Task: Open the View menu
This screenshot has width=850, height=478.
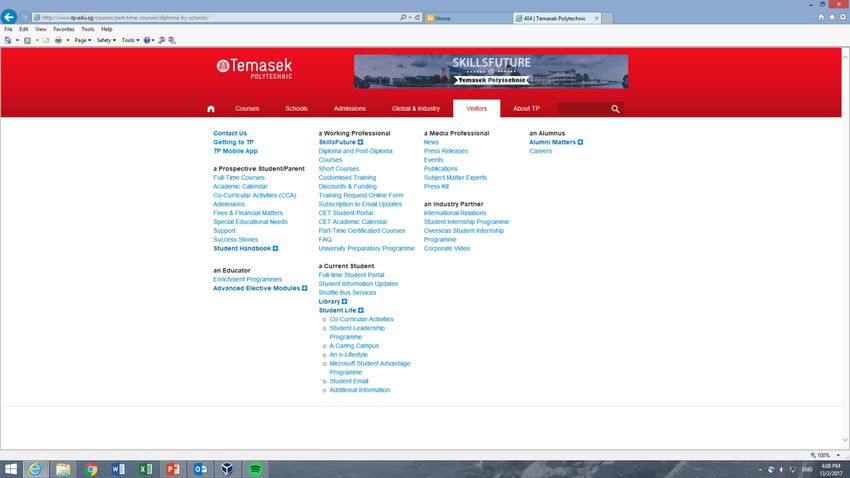Action: pos(41,29)
